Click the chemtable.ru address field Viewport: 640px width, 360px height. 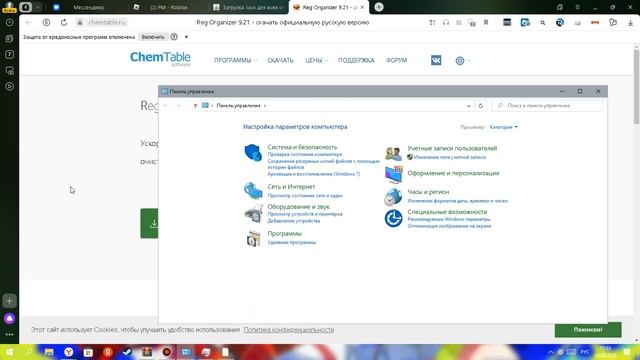tap(107, 22)
